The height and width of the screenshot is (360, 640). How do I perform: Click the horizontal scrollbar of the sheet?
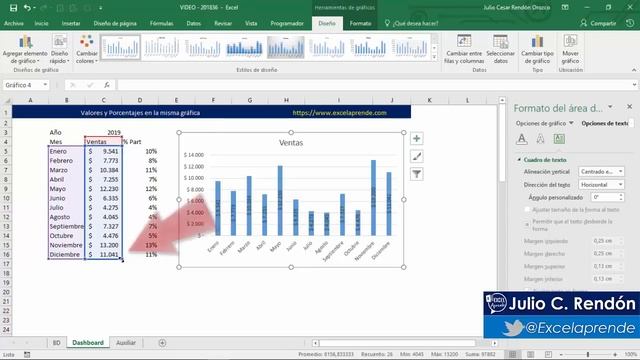click(x=397, y=343)
